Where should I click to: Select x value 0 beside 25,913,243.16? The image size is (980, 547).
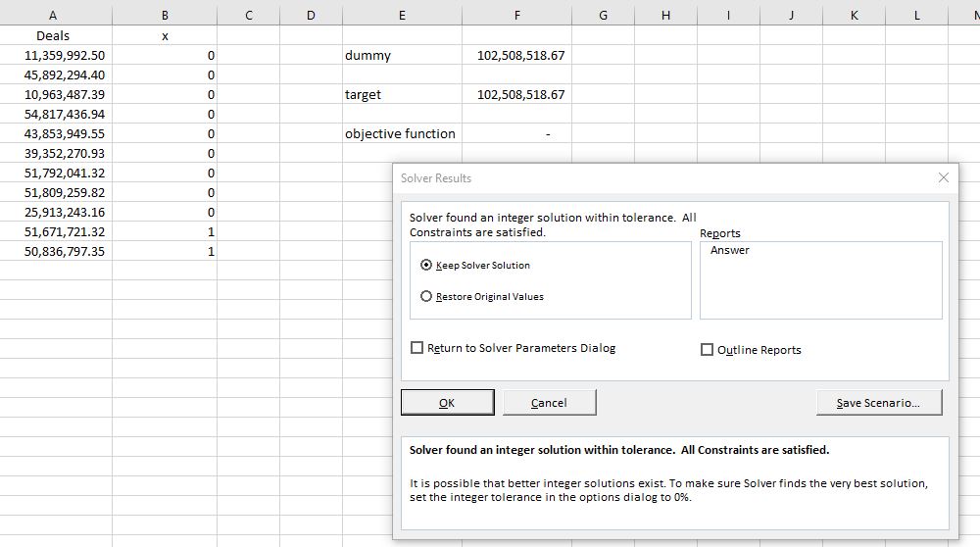click(x=165, y=212)
